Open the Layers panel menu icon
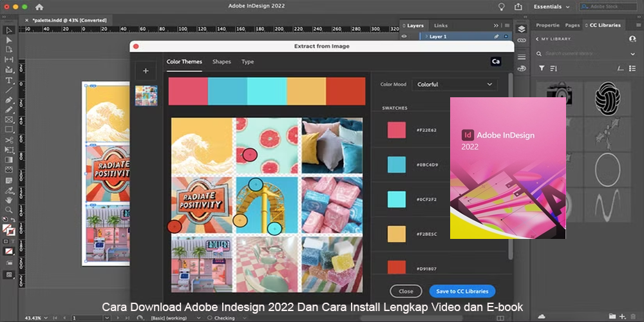 pos(507,26)
